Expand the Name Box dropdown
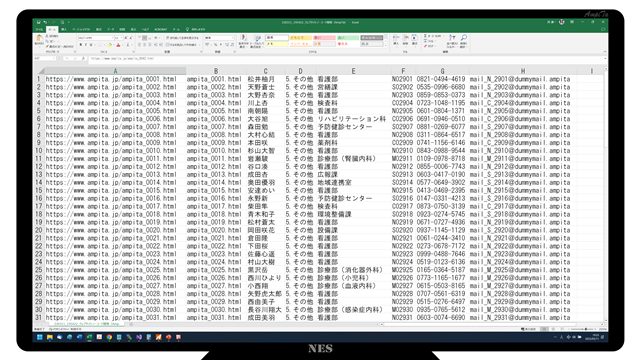Screen dimensions: 640x360 coord(53,59)
